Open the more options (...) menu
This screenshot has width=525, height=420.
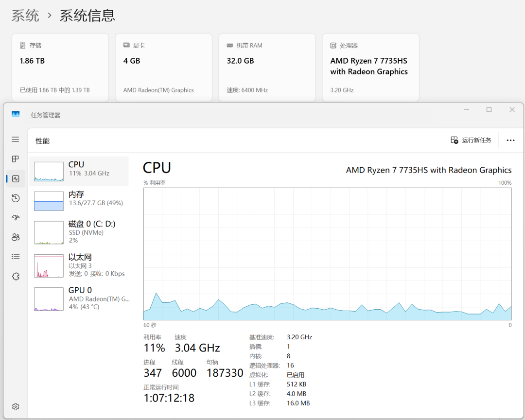pos(510,140)
